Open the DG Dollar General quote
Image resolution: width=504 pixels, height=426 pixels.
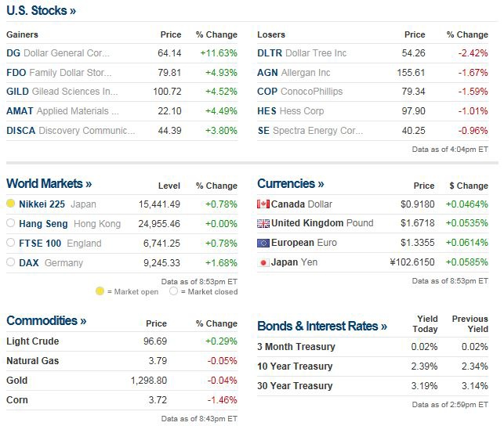[x=58, y=53]
